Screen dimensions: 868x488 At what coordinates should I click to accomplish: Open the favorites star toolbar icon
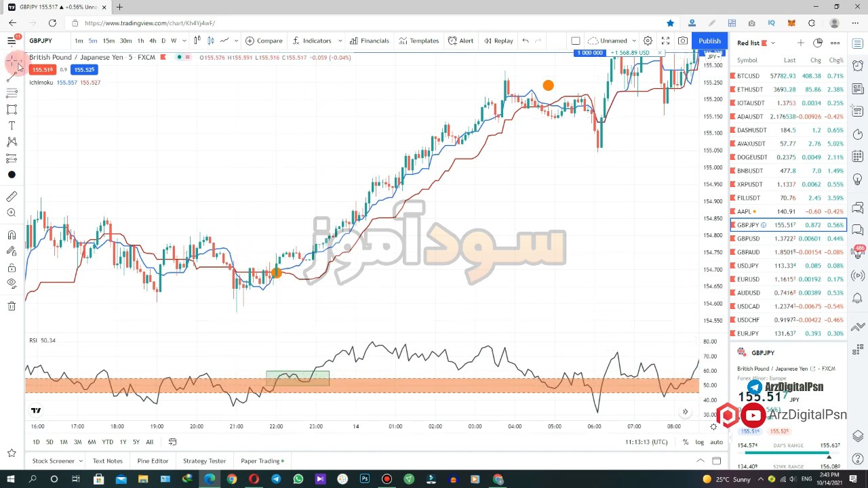(x=12, y=453)
